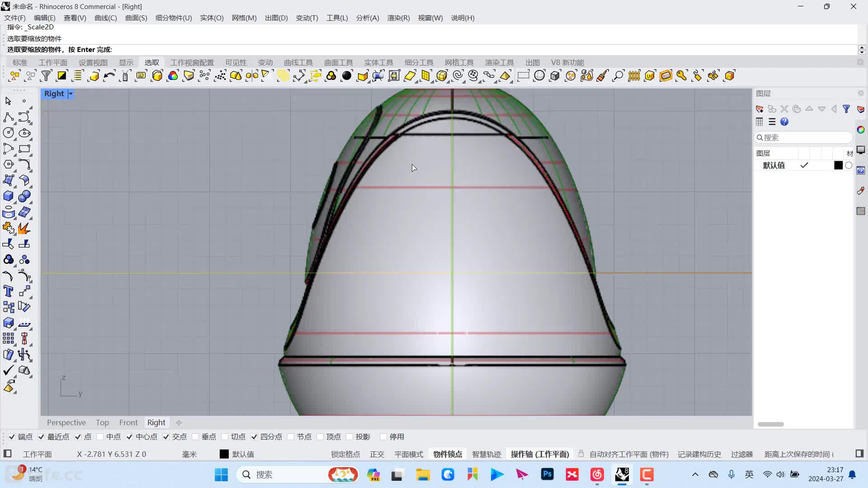The width and height of the screenshot is (868, 488).
Task: Click the paintbrush selection icon in toolbar
Action: point(602,76)
